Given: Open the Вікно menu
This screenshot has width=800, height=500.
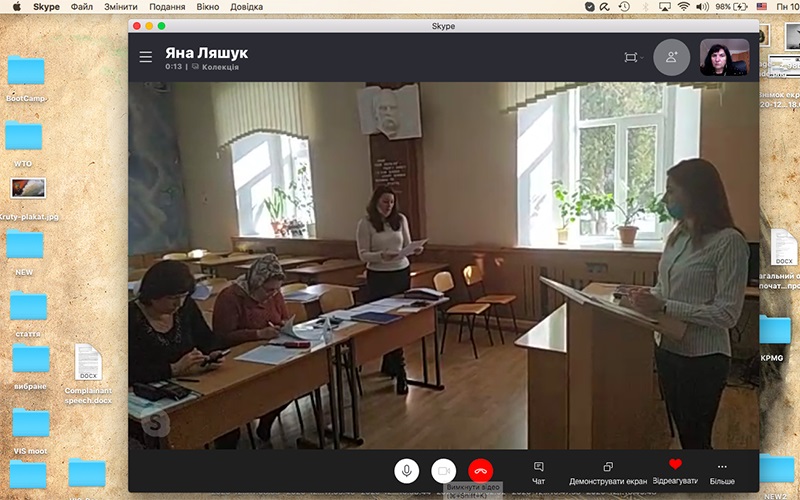Looking at the screenshot, I should [x=208, y=7].
